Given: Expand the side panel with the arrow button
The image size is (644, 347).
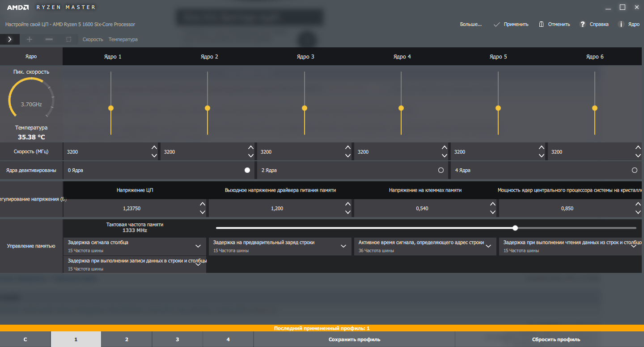Looking at the screenshot, I should [x=10, y=39].
